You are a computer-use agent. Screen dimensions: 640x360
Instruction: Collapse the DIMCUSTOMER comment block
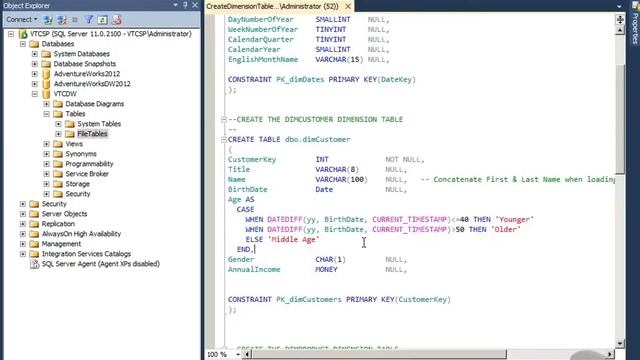tap(224, 120)
